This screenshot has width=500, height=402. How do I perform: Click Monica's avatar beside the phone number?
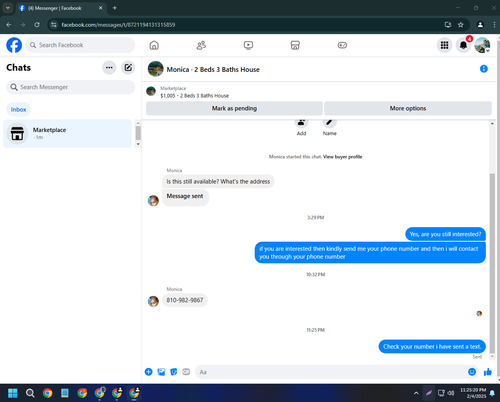point(153,301)
